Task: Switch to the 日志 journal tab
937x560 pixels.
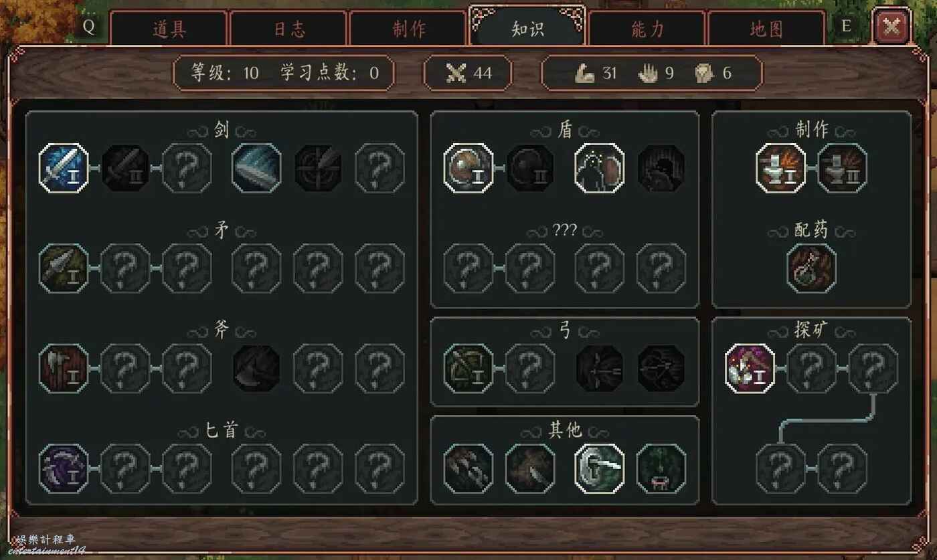Action: (288, 29)
